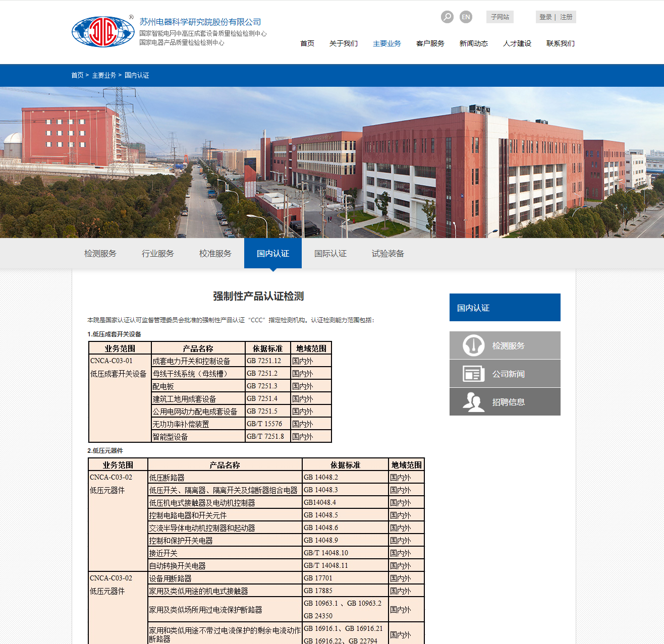The image size is (664, 644).
Task: Click 国内认证 in the breadcrumb
Action: (137, 75)
